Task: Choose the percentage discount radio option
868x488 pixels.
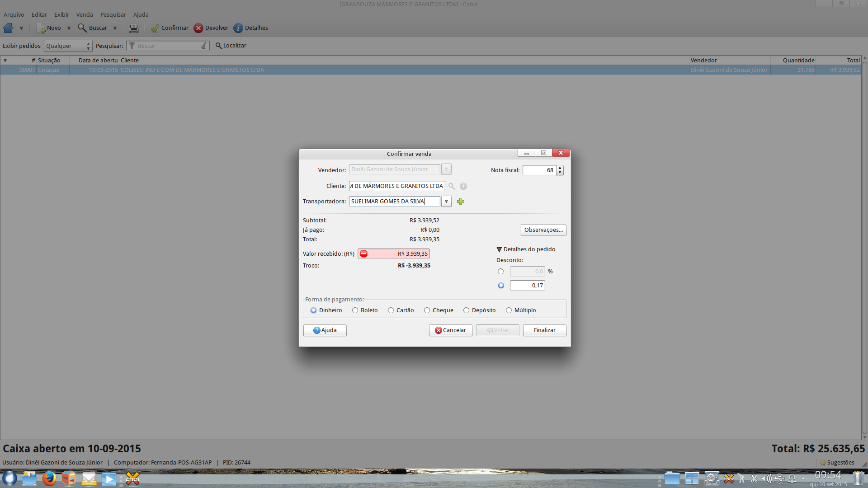Action: [500, 272]
